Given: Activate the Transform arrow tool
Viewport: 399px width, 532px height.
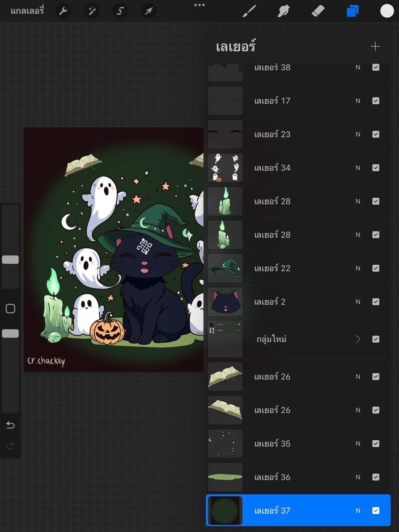Looking at the screenshot, I should pos(149,11).
